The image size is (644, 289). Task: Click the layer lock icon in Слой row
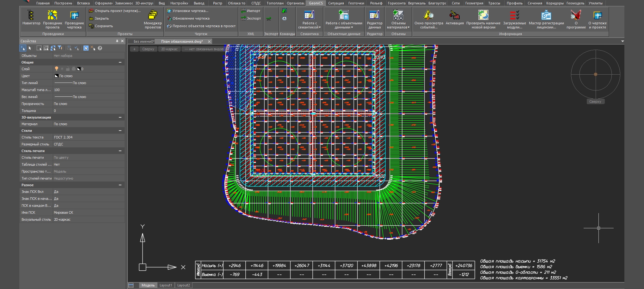click(x=68, y=69)
